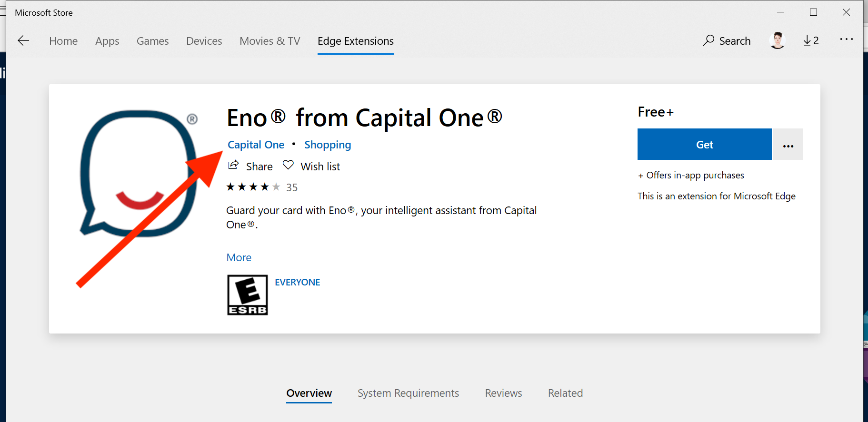Click the ESRB Everyone rating badge
Viewport: 868px width, 422px height.
point(248,295)
